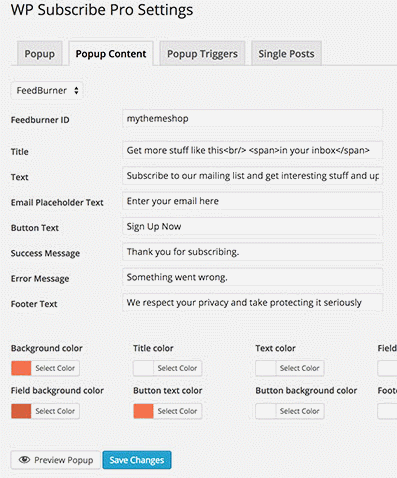Image resolution: width=397 pixels, height=478 pixels.
Task: Go to the Single Posts tab
Action: point(286,53)
